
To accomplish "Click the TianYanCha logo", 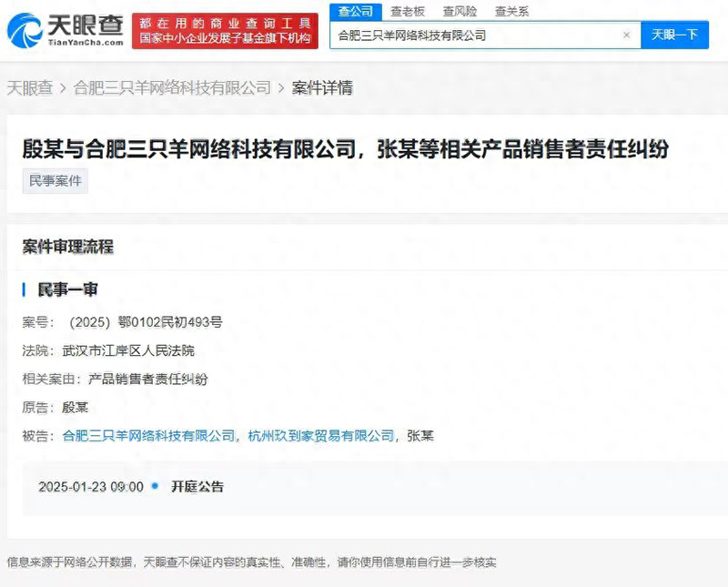I will tap(66, 30).
